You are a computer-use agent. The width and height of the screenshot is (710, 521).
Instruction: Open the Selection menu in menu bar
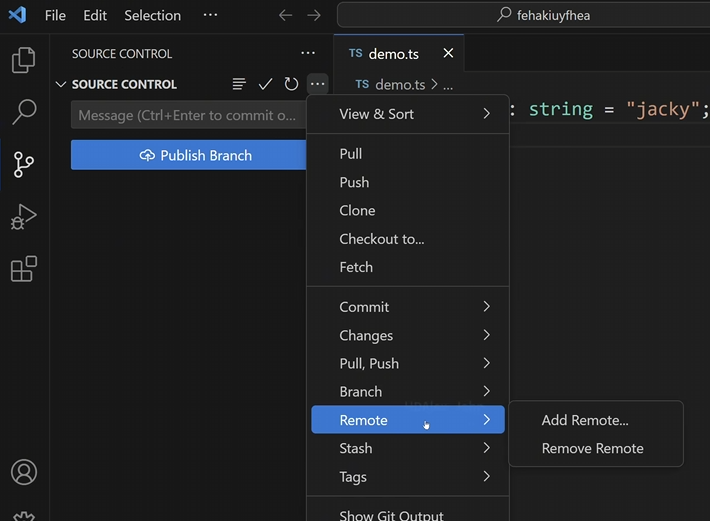pos(152,16)
